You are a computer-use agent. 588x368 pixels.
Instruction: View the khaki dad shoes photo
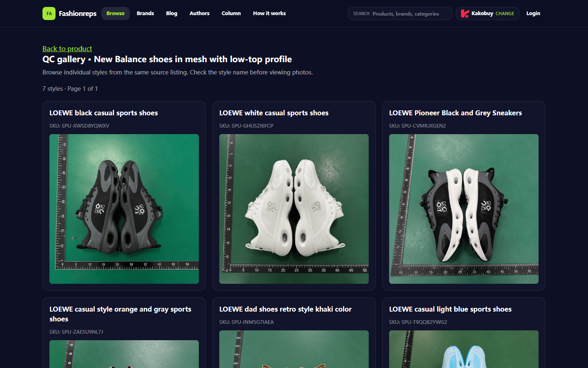tap(294, 349)
